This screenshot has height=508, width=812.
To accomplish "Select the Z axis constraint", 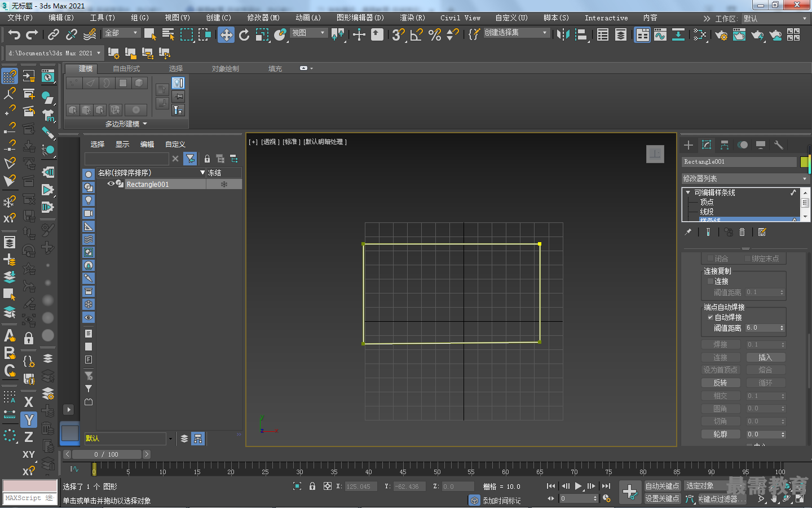I will 29,437.
